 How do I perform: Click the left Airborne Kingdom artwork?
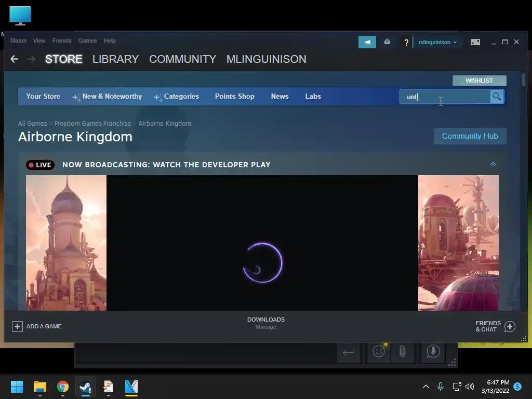(x=66, y=243)
